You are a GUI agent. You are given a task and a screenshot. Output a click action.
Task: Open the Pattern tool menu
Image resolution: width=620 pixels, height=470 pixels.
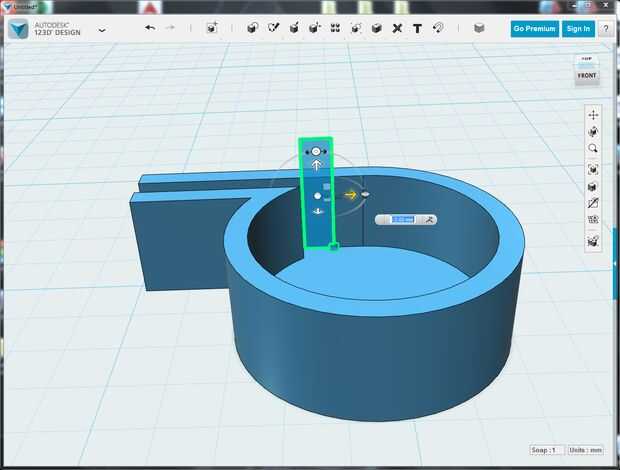point(336,28)
